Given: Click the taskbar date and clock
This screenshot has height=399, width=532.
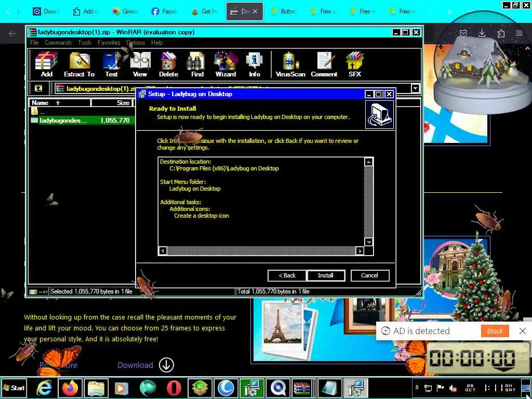Looking at the screenshot, I should click(x=490, y=388).
